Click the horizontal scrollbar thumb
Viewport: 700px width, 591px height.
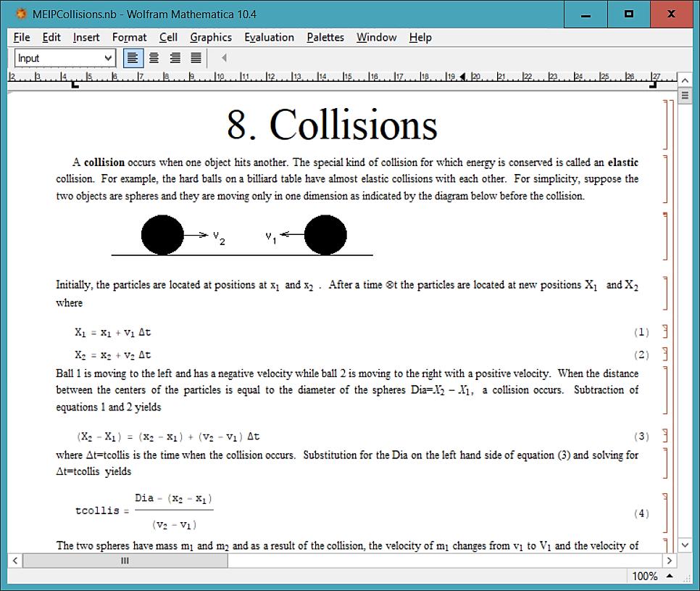point(125,561)
